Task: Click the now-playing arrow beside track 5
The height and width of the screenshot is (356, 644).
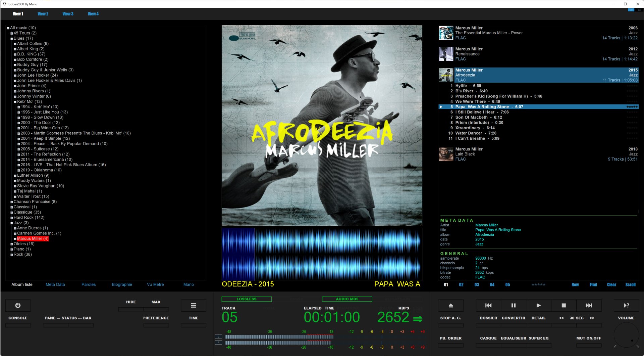Action: click(x=441, y=107)
